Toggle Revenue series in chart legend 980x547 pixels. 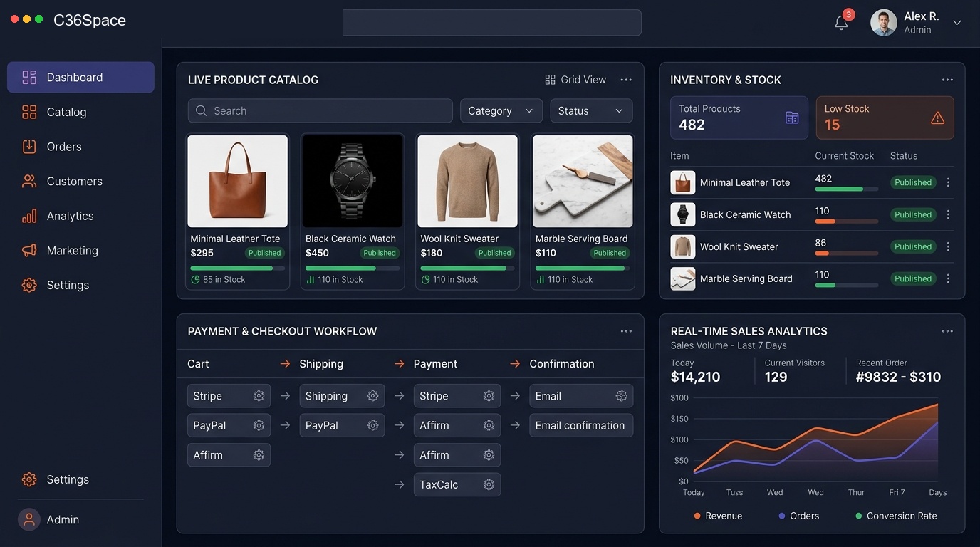(x=718, y=516)
